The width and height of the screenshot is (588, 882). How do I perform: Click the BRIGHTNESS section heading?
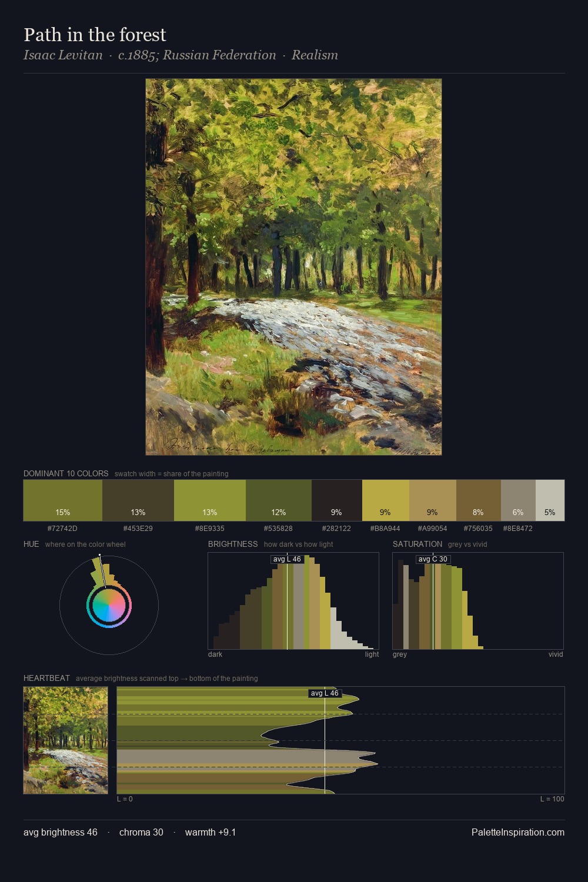(233, 544)
